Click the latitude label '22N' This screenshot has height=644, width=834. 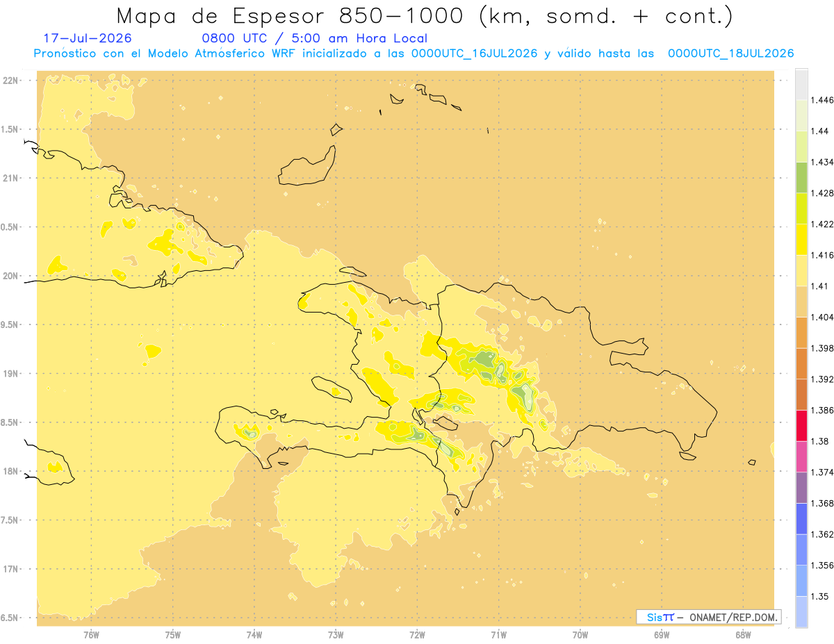[x=10, y=81]
